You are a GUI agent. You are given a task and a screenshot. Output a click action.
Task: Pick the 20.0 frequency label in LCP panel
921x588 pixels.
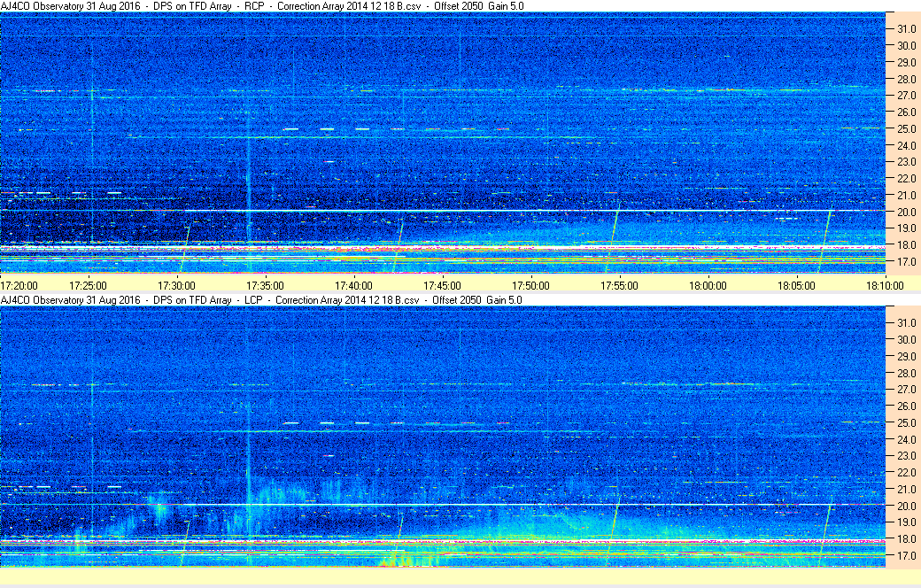906,506
